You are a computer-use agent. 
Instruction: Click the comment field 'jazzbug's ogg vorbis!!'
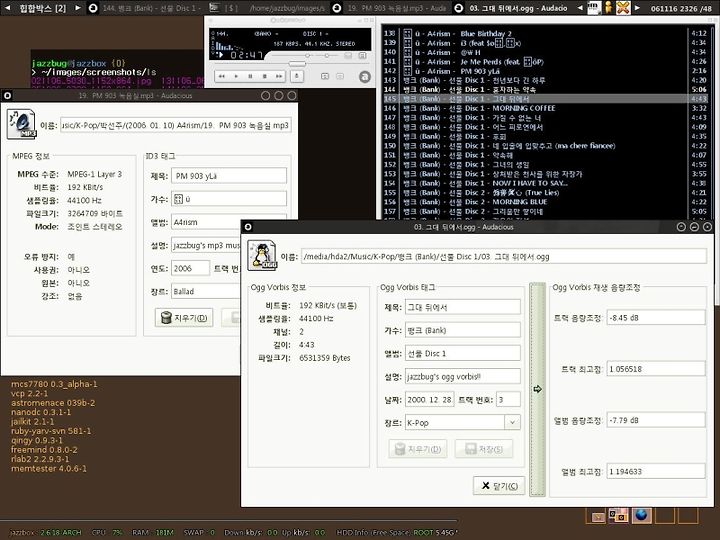[463, 376]
